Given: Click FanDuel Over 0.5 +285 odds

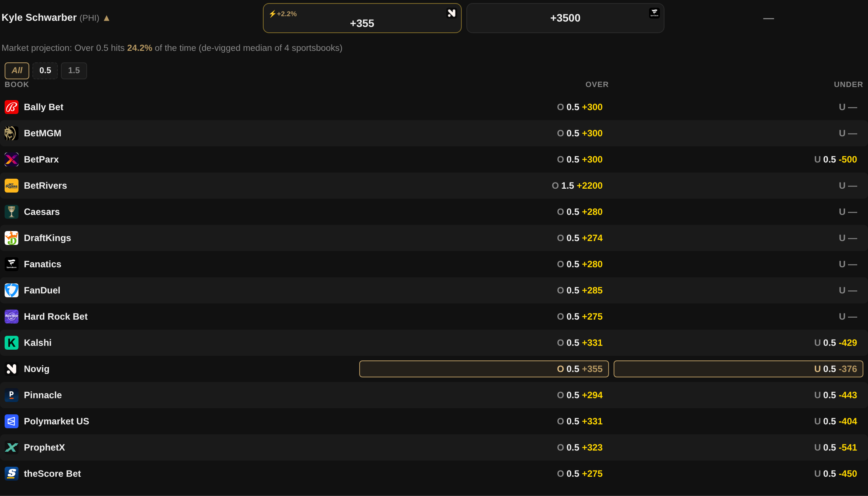Looking at the screenshot, I should 580,290.
